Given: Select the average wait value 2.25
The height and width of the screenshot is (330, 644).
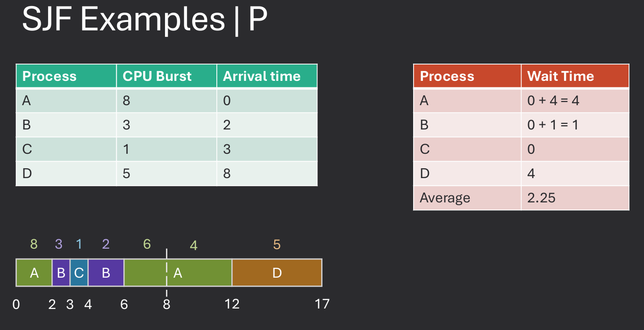Looking at the screenshot, I should point(541,198).
